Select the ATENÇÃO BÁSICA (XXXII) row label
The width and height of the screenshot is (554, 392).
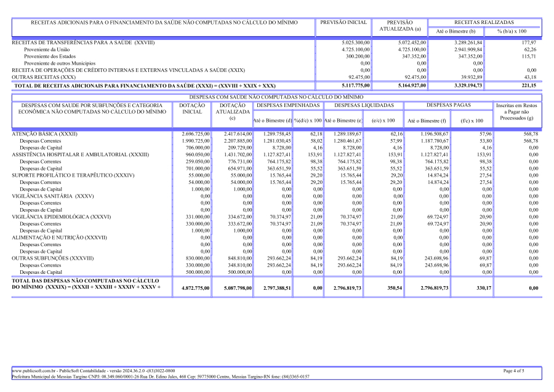pyautogui.click(x=45, y=134)
